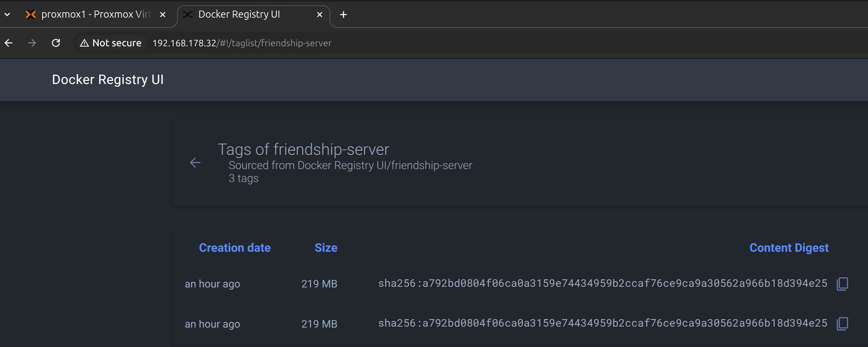Select the second row's sha256 digest text
The image size is (868, 347).
(602, 323)
